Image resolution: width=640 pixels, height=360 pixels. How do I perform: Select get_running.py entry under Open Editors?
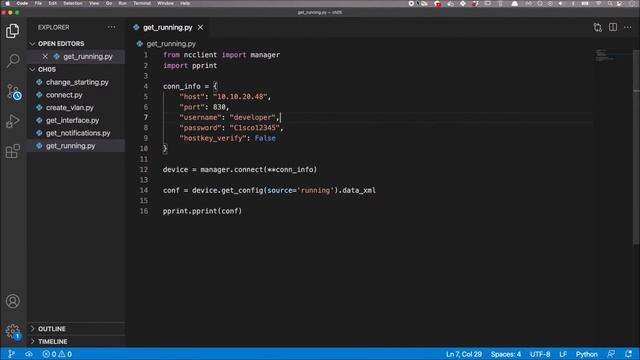point(88,56)
